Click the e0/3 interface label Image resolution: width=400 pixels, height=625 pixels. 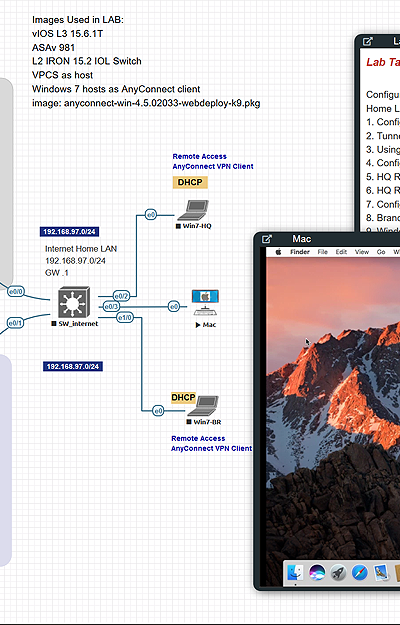point(111,307)
